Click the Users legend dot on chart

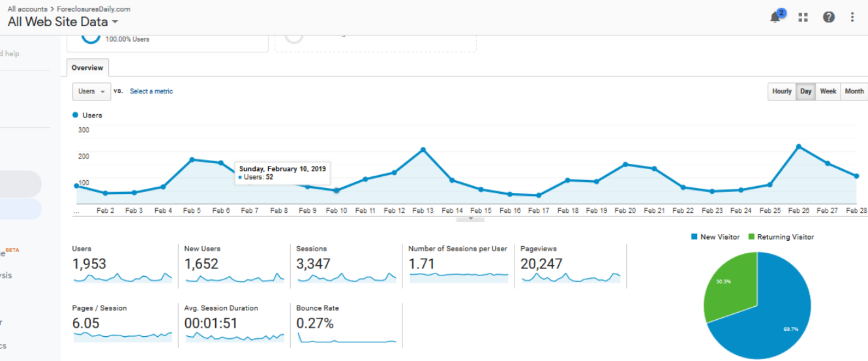76,116
